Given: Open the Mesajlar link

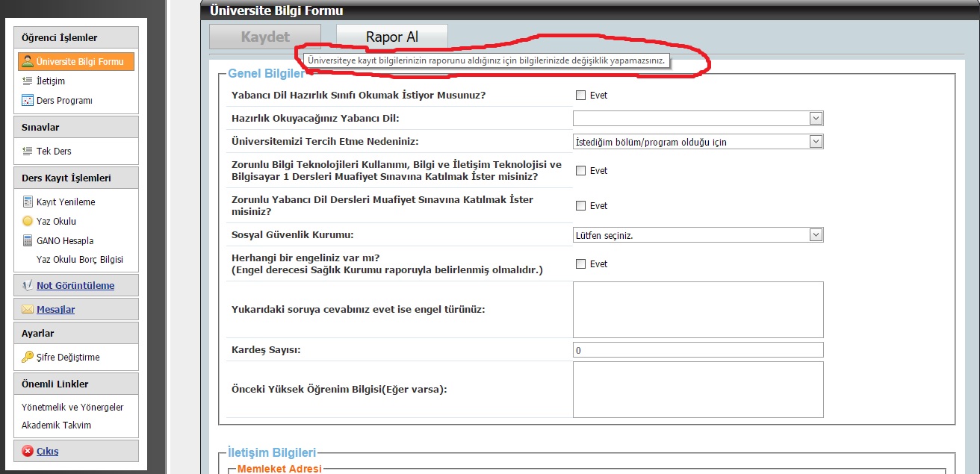Looking at the screenshot, I should click(x=55, y=309).
